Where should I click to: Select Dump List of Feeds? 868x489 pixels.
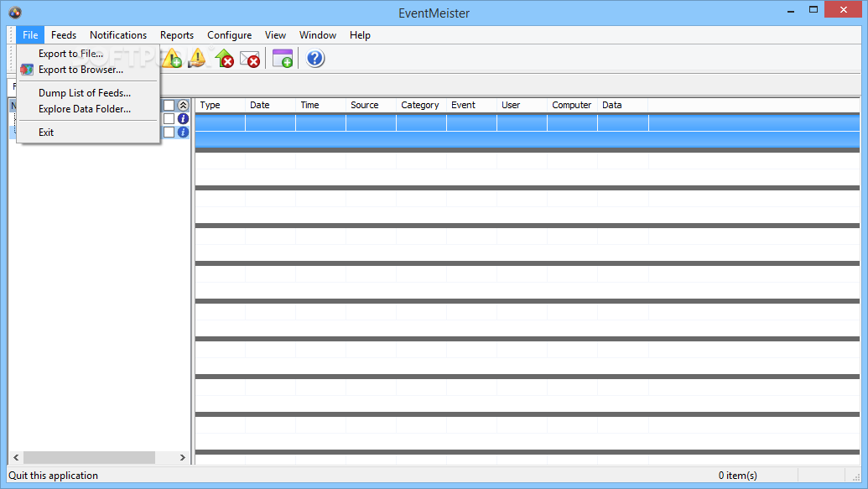pyautogui.click(x=89, y=93)
